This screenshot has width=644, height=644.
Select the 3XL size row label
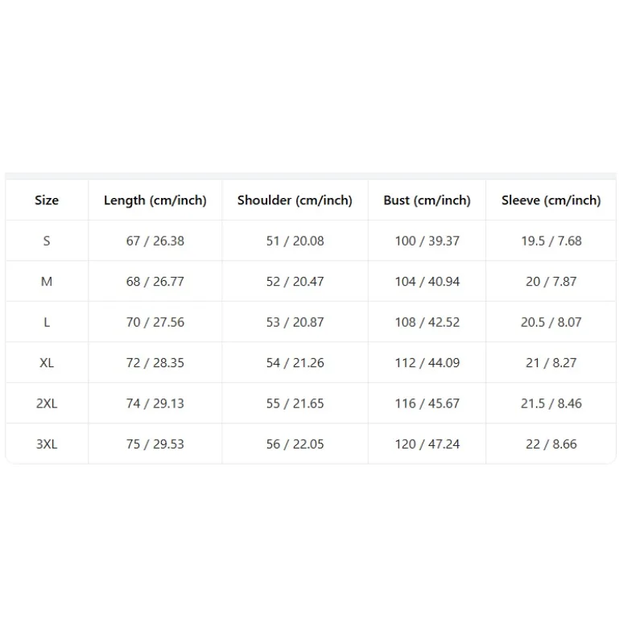pos(47,444)
